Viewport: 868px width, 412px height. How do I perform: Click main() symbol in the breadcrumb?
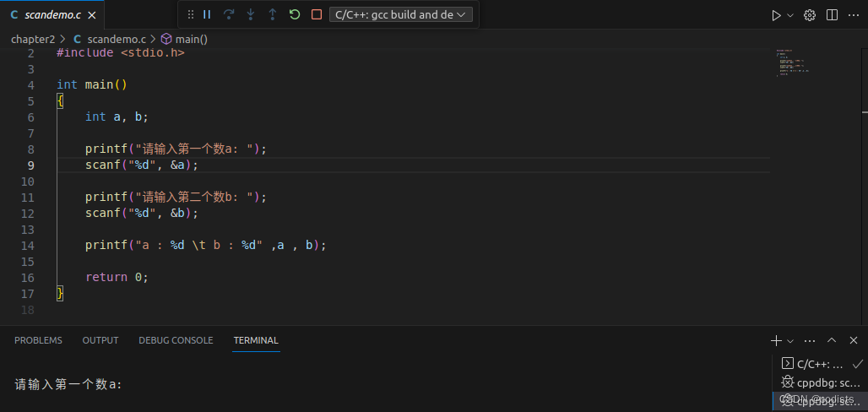coord(184,40)
